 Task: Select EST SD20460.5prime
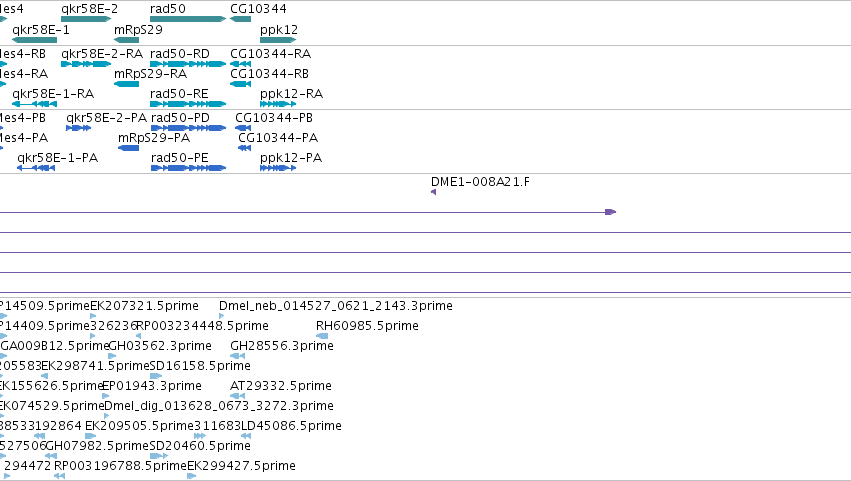(158, 456)
